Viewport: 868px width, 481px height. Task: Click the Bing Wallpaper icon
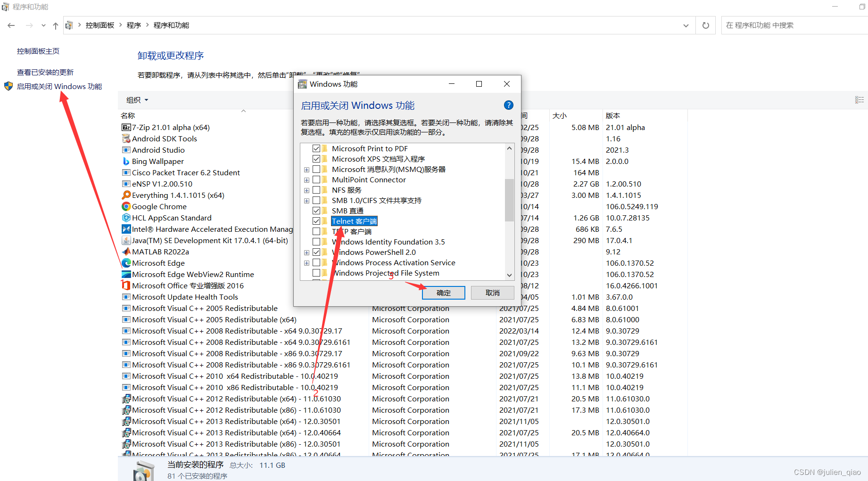click(x=126, y=161)
